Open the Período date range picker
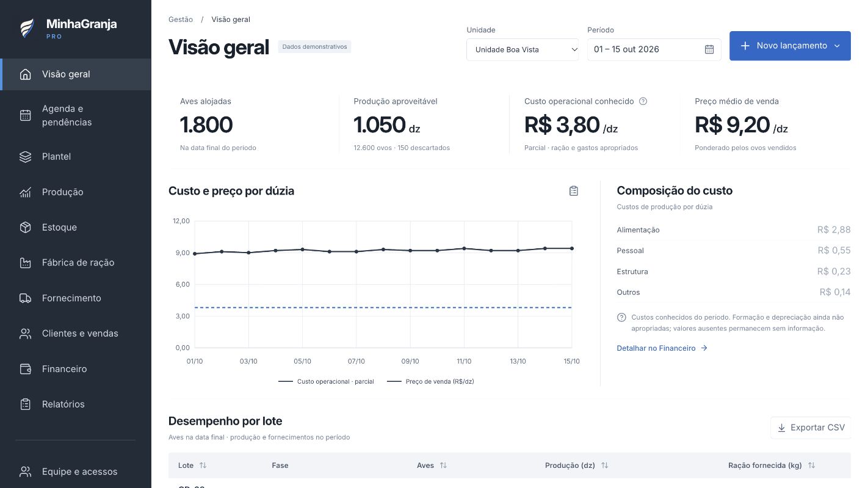868x488 pixels. [x=654, y=49]
